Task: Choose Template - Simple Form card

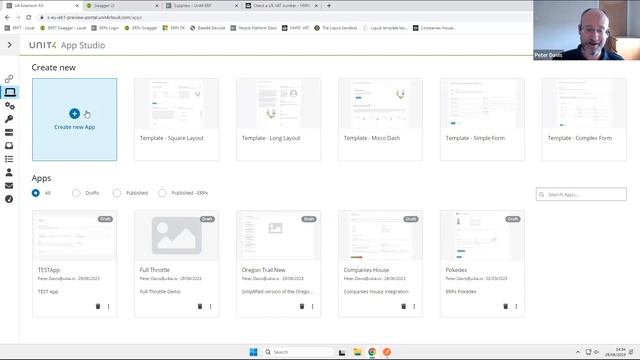Action: [x=482, y=120]
